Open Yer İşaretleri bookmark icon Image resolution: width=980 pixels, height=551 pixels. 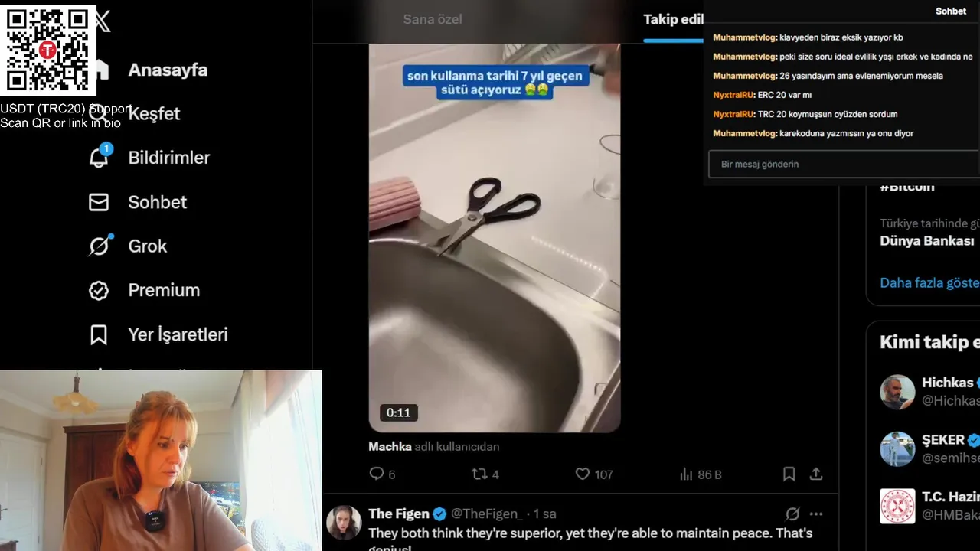(99, 334)
